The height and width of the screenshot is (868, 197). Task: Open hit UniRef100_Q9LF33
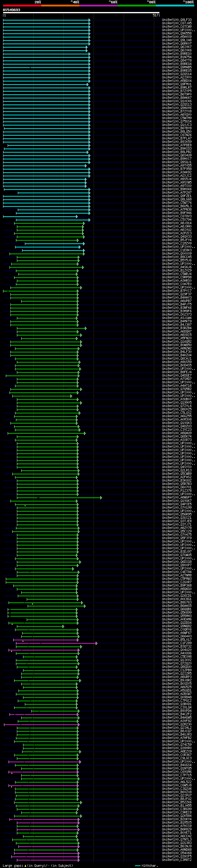pos(177,20)
